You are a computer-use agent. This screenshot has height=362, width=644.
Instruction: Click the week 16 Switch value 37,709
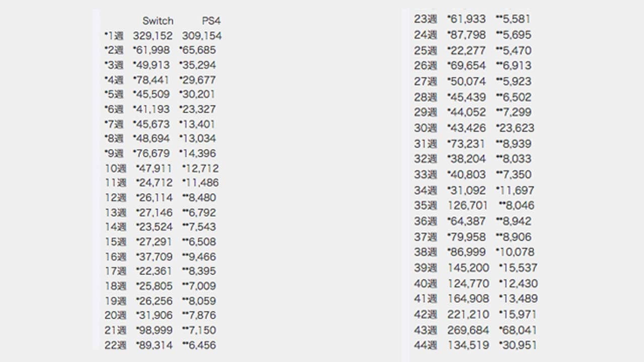pyautogui.click(x=154, y=256)
